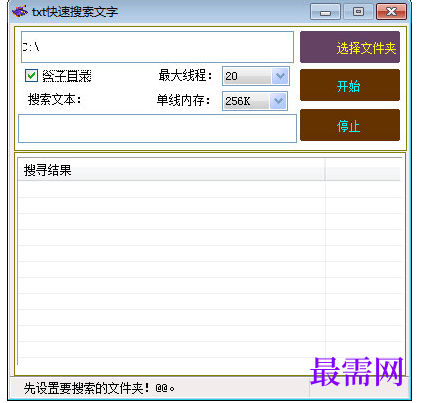The height and width of the screenshot is (403, 422).
Task: Click the 选择文件夹 button
Action: pyautogui.click(x=350, y=47)
